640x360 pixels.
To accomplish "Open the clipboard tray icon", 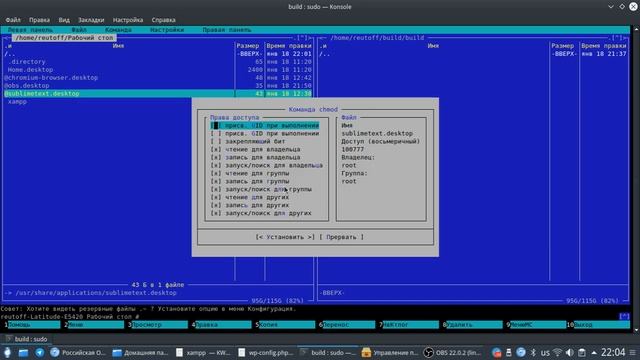I will click(x=582, y=353).
